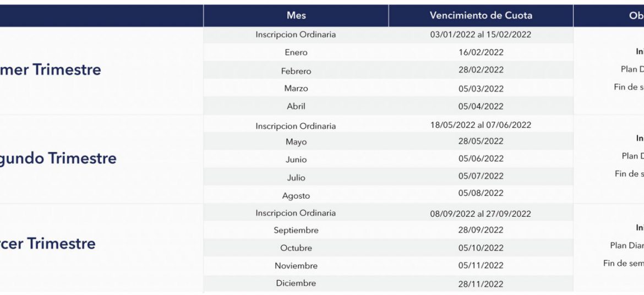Select the Septiembre month cell
The height and width of the screenshot is (295, 644).
tap(296, 231)
